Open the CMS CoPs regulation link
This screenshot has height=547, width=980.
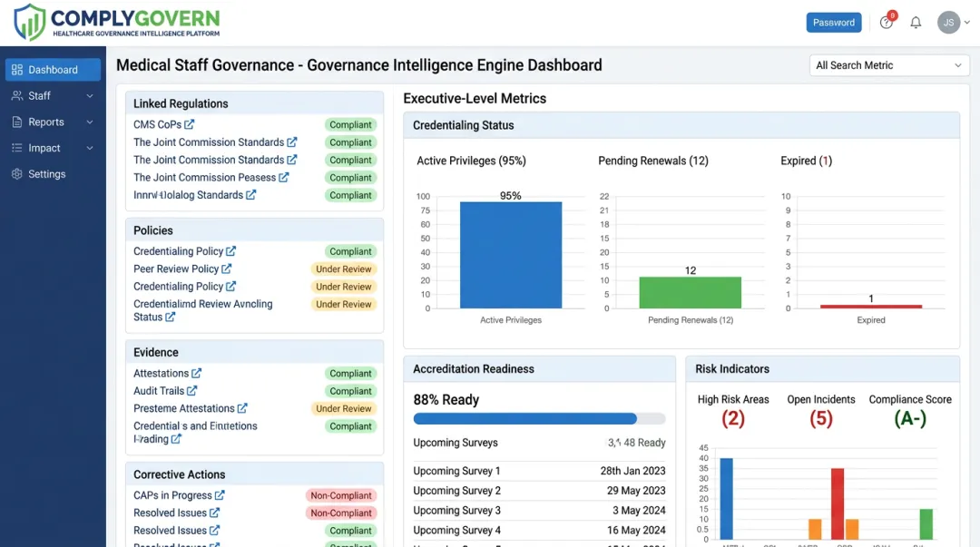[157, 124]
